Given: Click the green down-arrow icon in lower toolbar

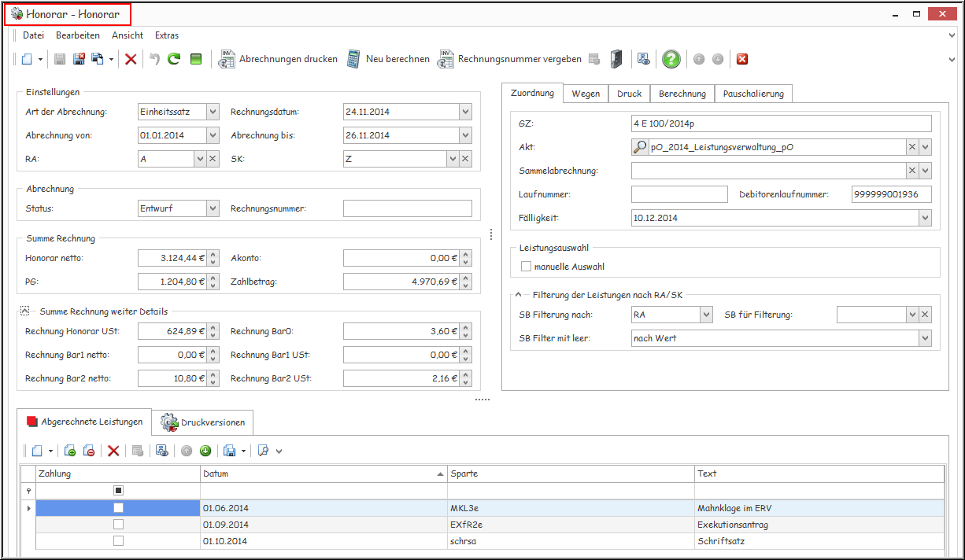Looking at the screenshot, I should click(x=205, y=451).
